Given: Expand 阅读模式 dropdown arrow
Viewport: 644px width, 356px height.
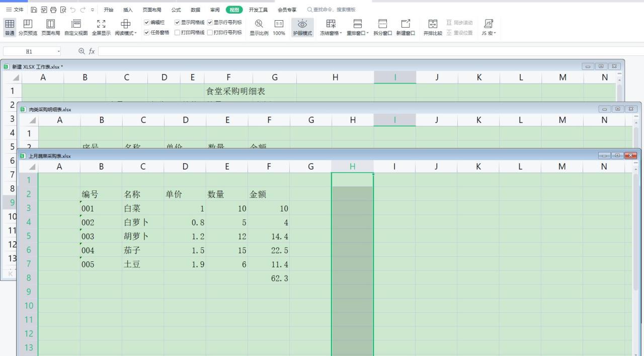Looking at the screenshot, I should click(135, 33).
